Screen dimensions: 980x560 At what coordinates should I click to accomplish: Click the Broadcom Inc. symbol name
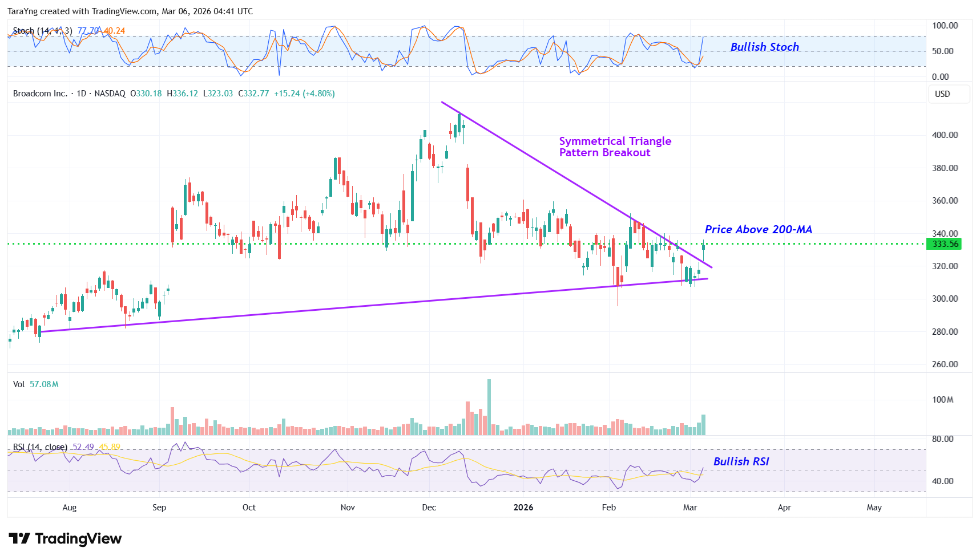(x=40, y=94)
